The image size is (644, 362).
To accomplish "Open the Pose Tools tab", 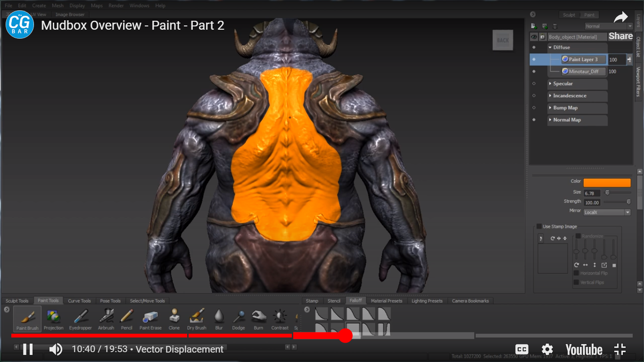I will coord(110,301).
